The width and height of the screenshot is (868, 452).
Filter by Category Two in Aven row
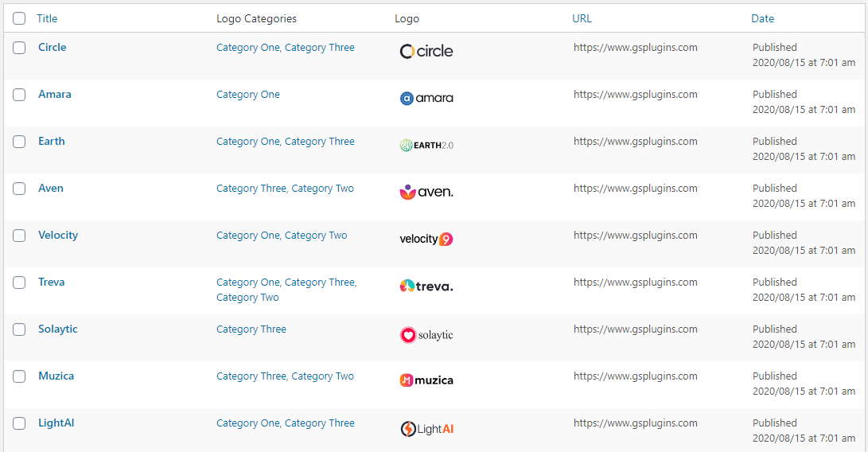(x=322, y=189)
